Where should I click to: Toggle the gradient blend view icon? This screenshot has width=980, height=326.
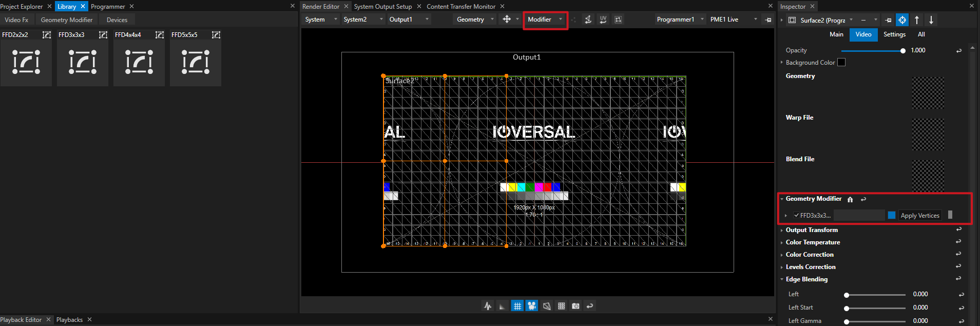tap(502, 306)
